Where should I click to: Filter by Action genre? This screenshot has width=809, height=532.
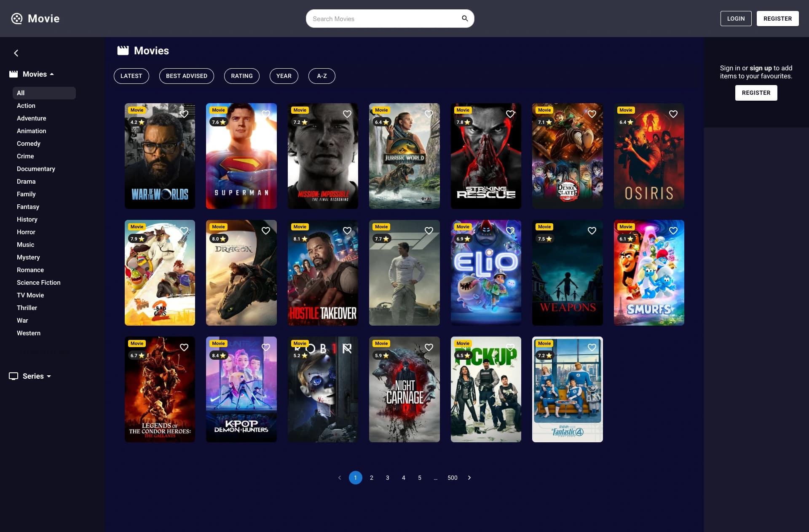pyautogui.click(x=26, y=106)
